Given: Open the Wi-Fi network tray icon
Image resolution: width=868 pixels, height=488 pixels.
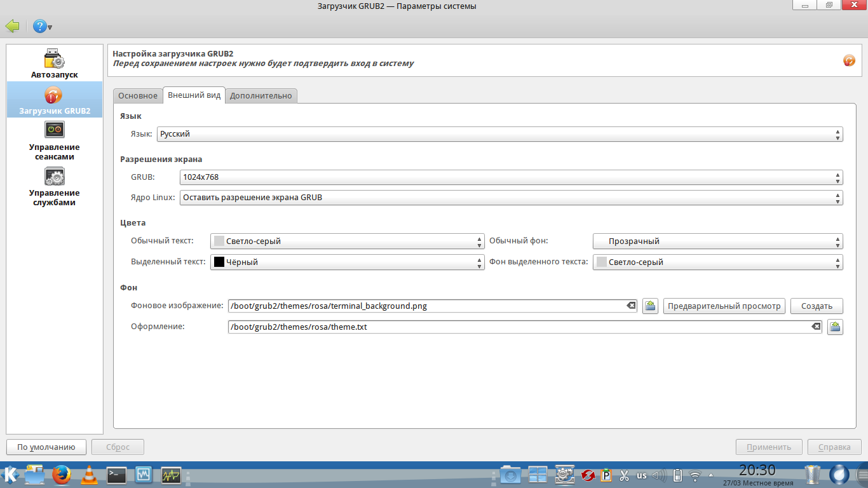Looking at the screenshot, I should click(695, 475).
